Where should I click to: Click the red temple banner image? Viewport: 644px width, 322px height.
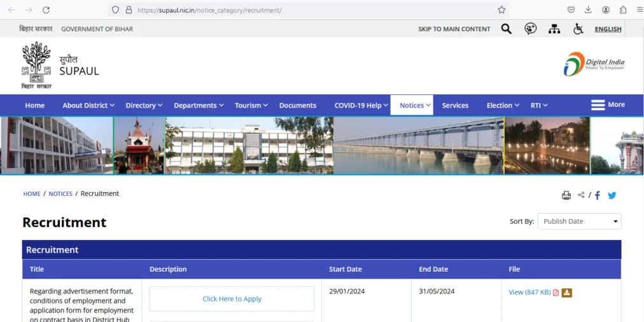coord(139,146)
